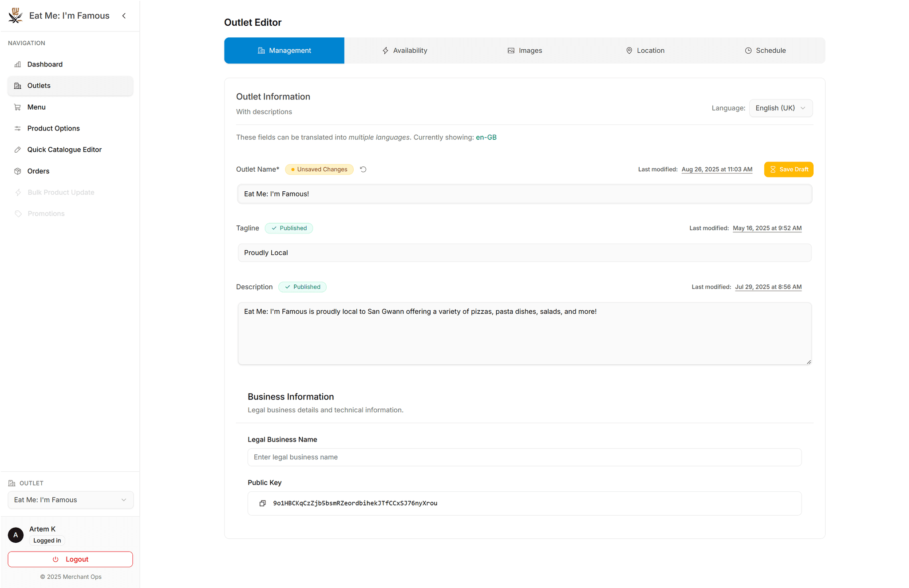The image size is (909, 588).
Task: Click the Description textarea resize handle
Action: [809, 362]
